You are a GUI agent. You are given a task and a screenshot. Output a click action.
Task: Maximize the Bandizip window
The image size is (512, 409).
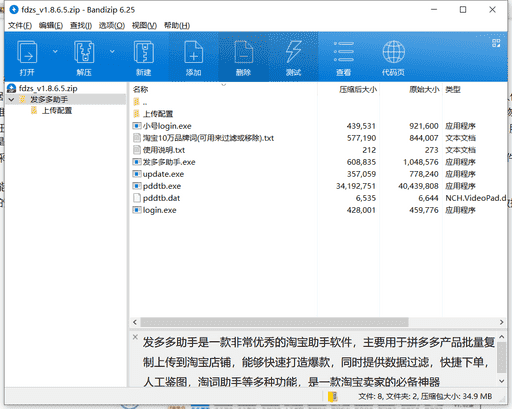pos(463,10)
